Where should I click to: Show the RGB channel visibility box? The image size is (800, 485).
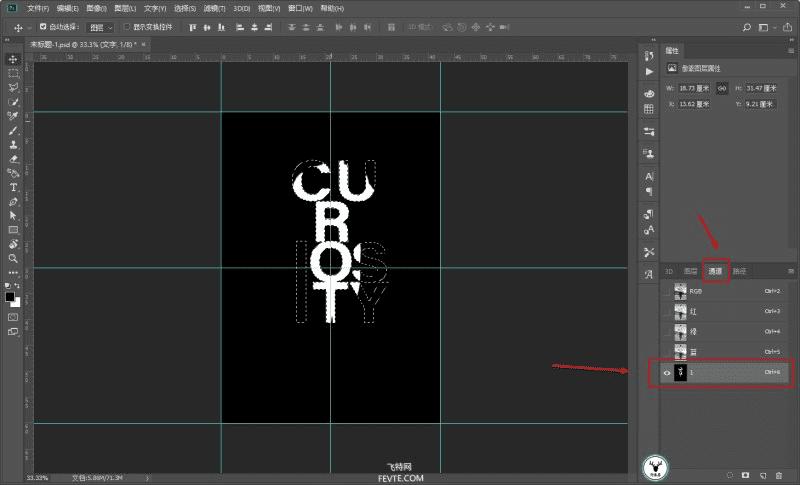pyautogui.click(x=667, y=291)
